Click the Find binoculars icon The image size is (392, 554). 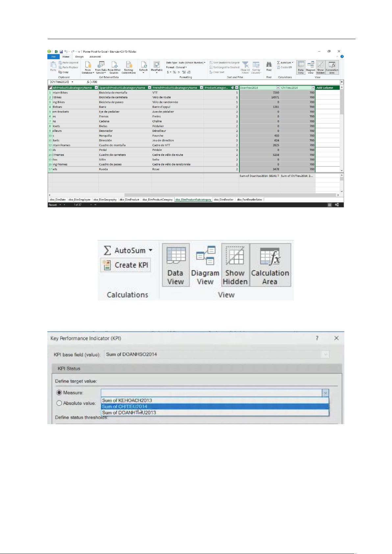pyautogui.click(x=269, y=65)
